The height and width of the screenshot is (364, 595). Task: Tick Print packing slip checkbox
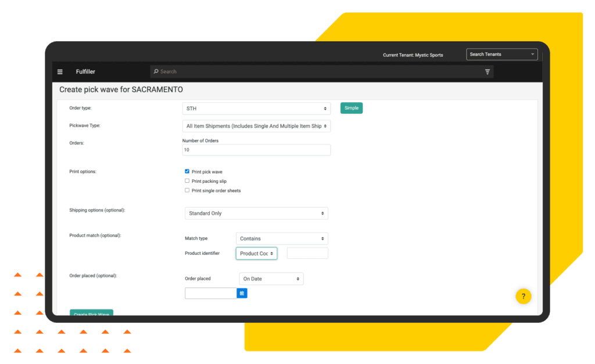click(187, 181)
